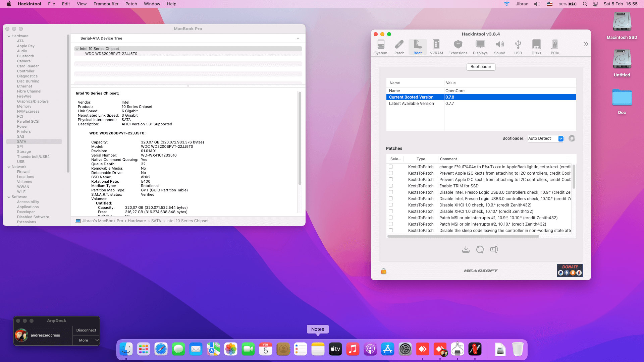Check Patch MSI or pin interrupts #1
Image resolution: width=644 pixels, height=362 pixels.
click(x=391, y=218)
